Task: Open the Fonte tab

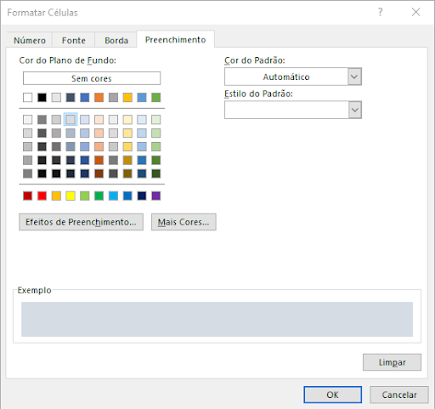Action: pyautogui.click(x=74, y=40)
